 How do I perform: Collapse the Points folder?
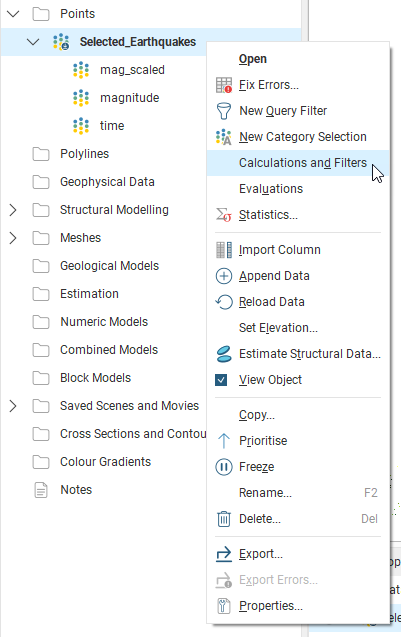(13, 14)
